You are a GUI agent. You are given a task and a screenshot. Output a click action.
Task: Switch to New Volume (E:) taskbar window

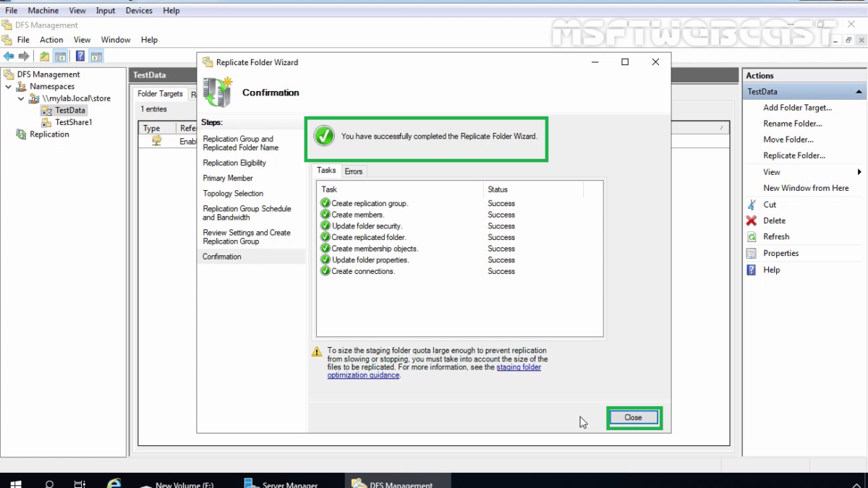pos(177,483)
